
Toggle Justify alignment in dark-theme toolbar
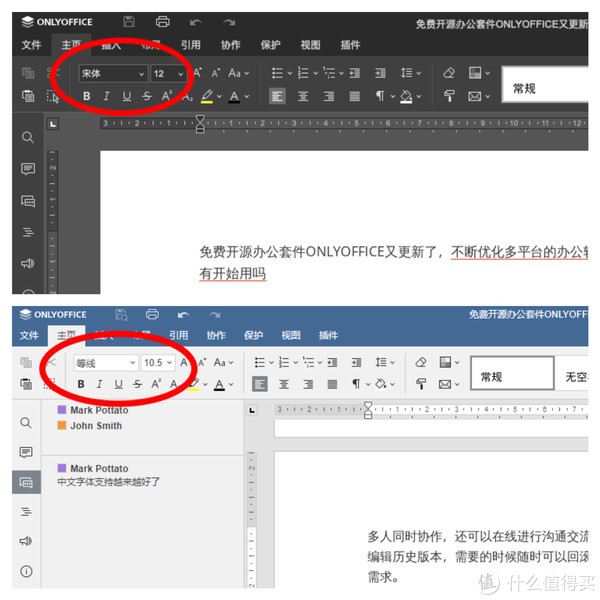point(355,96)
